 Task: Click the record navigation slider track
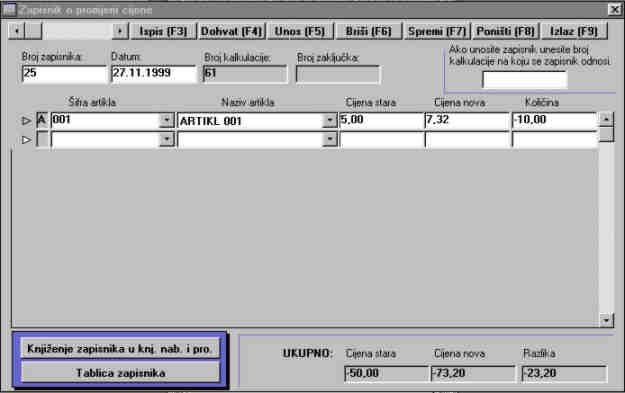pyautogui.click(x=77, y=31)
